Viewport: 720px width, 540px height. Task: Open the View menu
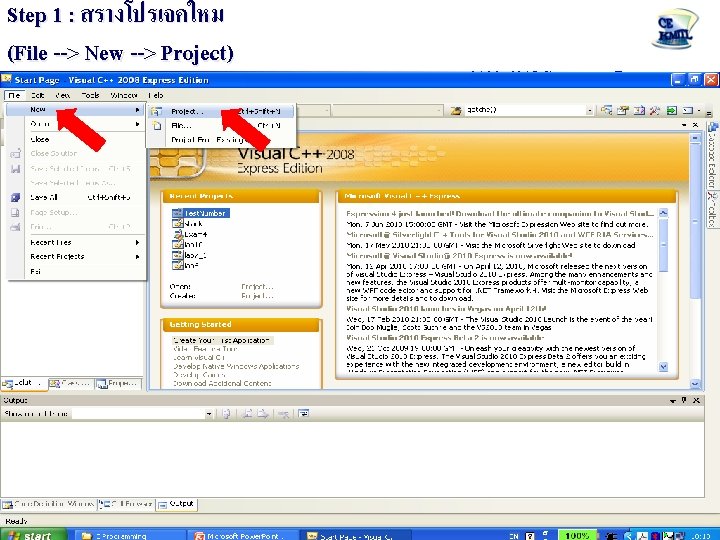[x=62, y=95]
